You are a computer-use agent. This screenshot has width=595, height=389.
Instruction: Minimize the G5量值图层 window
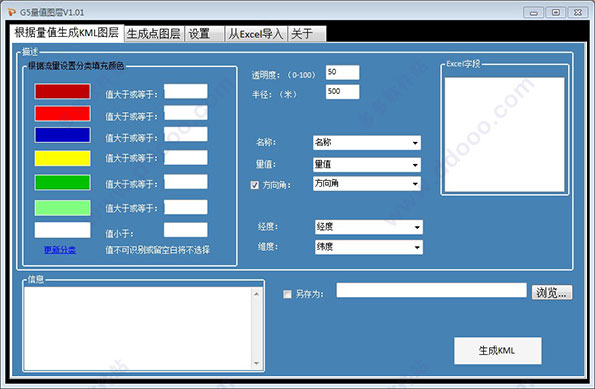point(534,13)
